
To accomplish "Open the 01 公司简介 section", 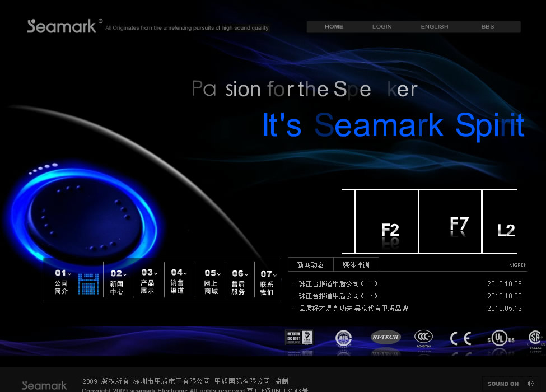I will [63, 282].
